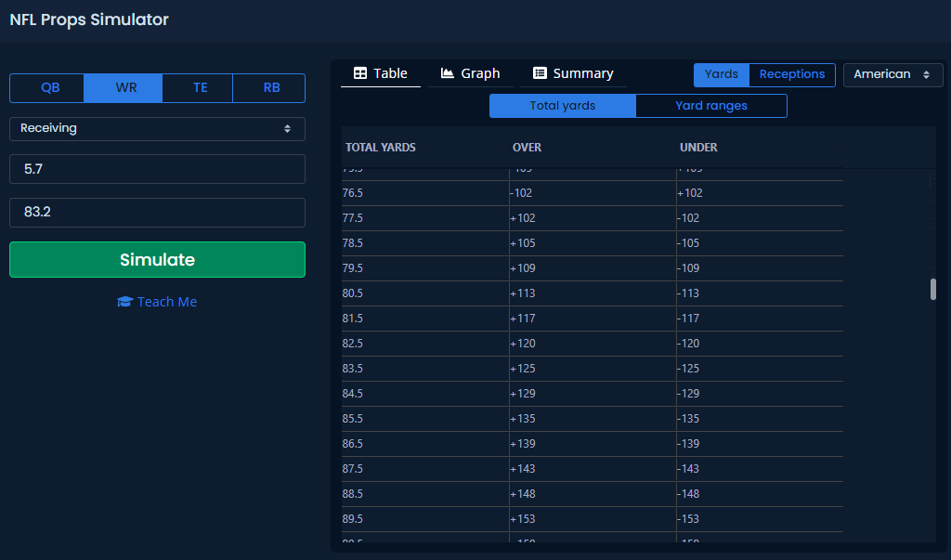
Task: Select the 79.5 total yards cell
Action: (425, 268)
